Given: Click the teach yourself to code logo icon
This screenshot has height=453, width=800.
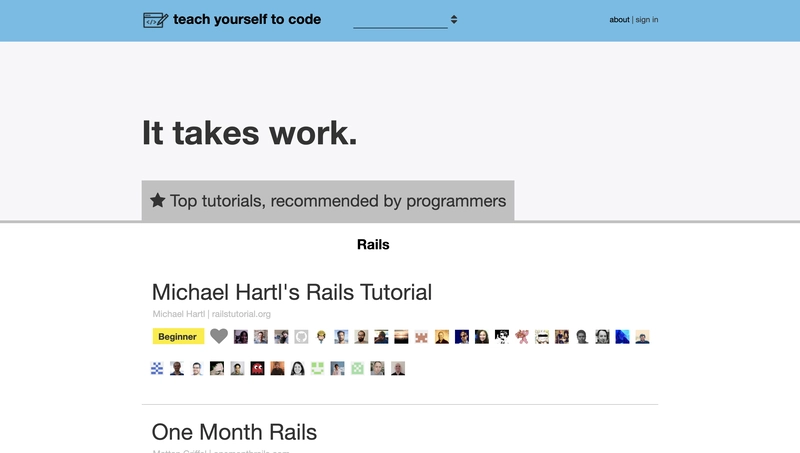Looking at the screenshot, I should (x=156, y=20).
